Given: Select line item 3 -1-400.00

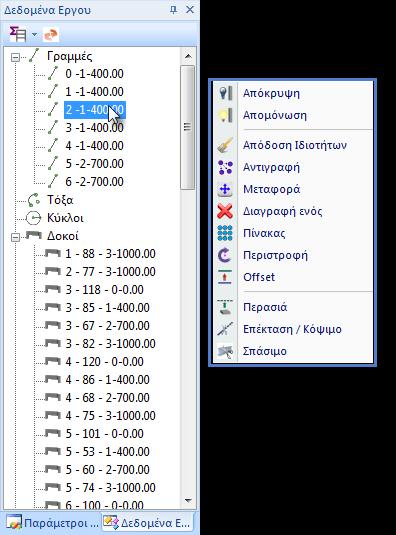Looking at the screenshot, I should click(x=94, y=128).
